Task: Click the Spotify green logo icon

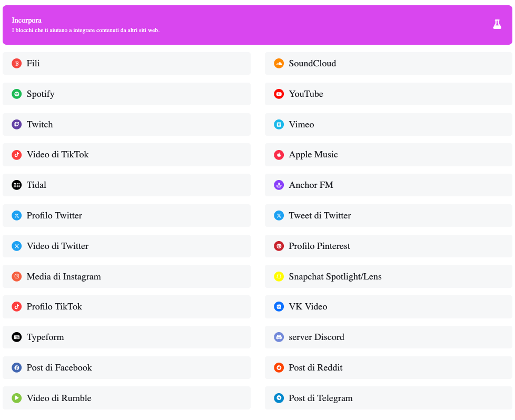Action: coord(17,94)
